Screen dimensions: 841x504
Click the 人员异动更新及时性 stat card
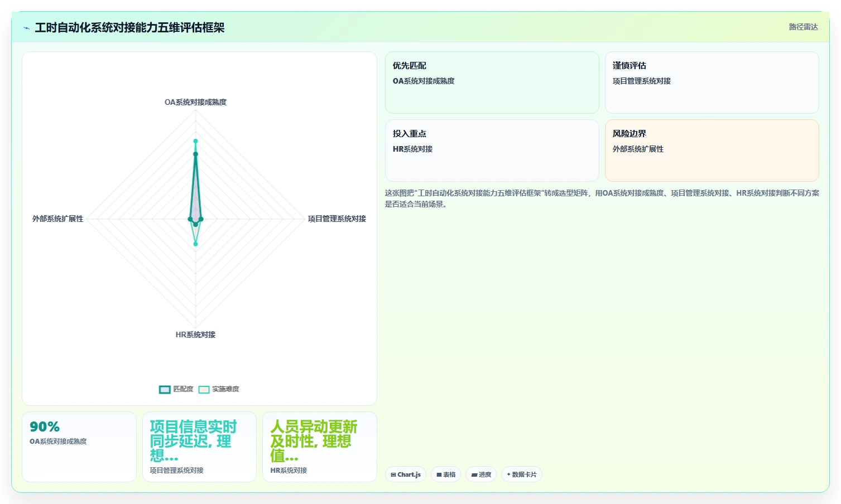point(320,447)
